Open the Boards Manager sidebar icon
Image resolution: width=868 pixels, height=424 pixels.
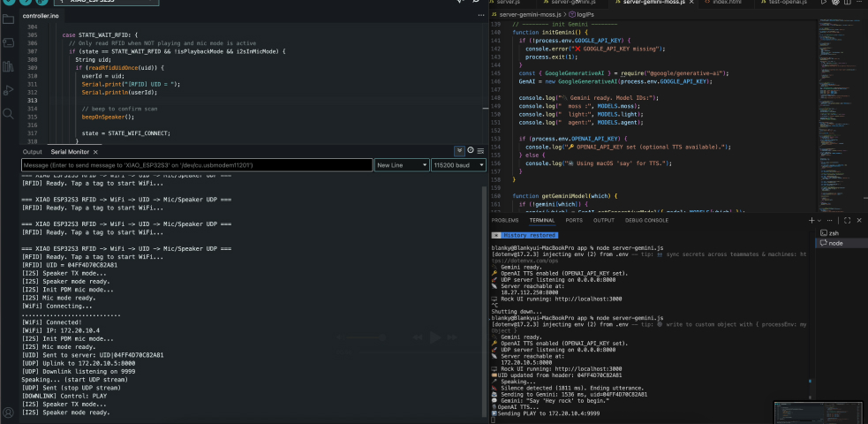tap(8, 42)
